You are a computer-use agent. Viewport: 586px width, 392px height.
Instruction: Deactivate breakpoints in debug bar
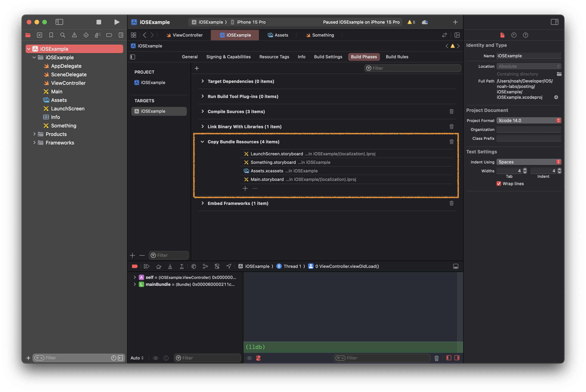point(134,266)
